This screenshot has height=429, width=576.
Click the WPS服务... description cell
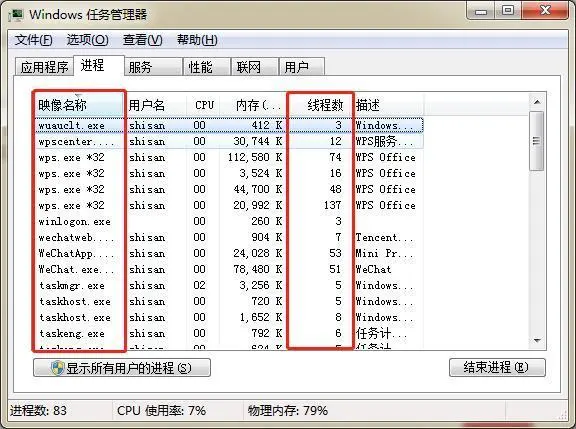(x=384, y=141)
